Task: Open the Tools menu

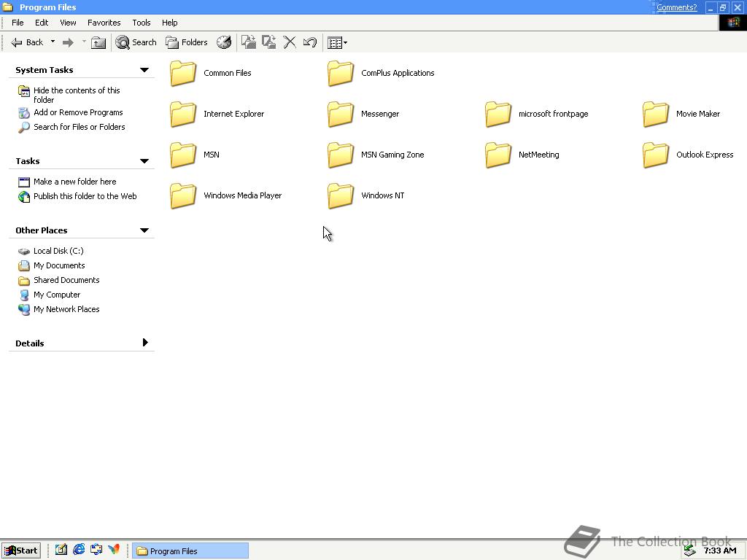Action: tap(142, 23)
